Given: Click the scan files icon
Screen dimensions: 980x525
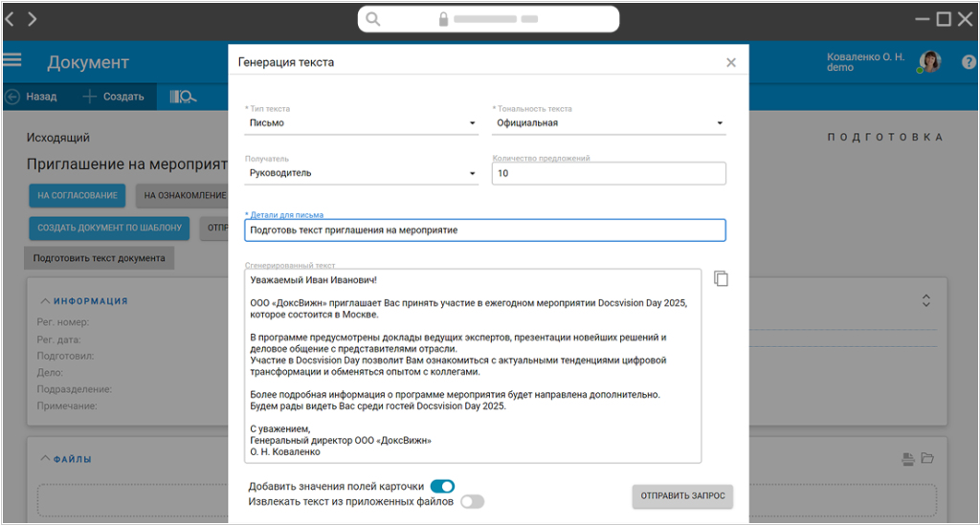Looking at the screenshot, I should point(908,459).
